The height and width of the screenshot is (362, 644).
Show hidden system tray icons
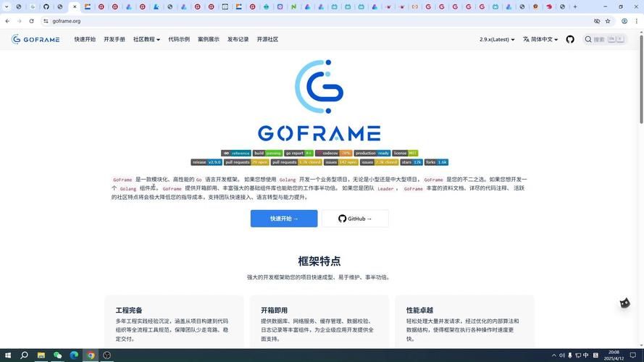click(553, 355)
